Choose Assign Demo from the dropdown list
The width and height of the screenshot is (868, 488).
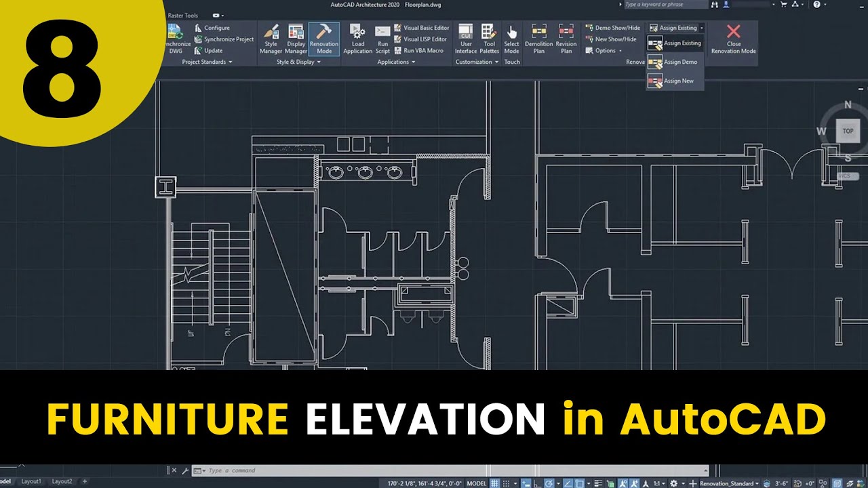click(675, 62)
